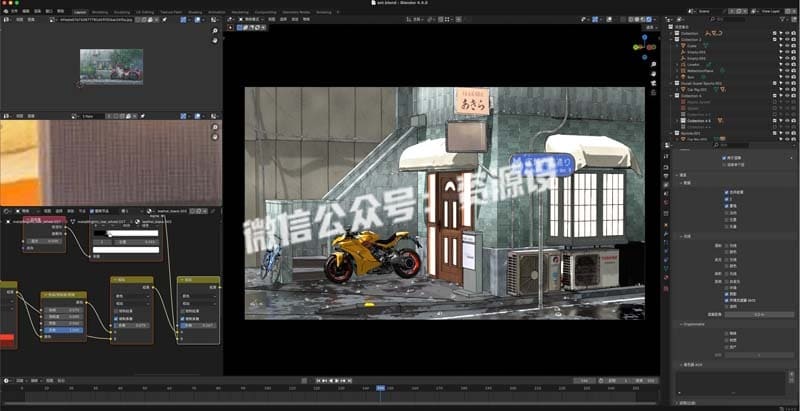Image resolution: width=800 pixels, height=411 pixels.
Task: Click the pan hand icon in the lower image editor
Action: [215, 137]
